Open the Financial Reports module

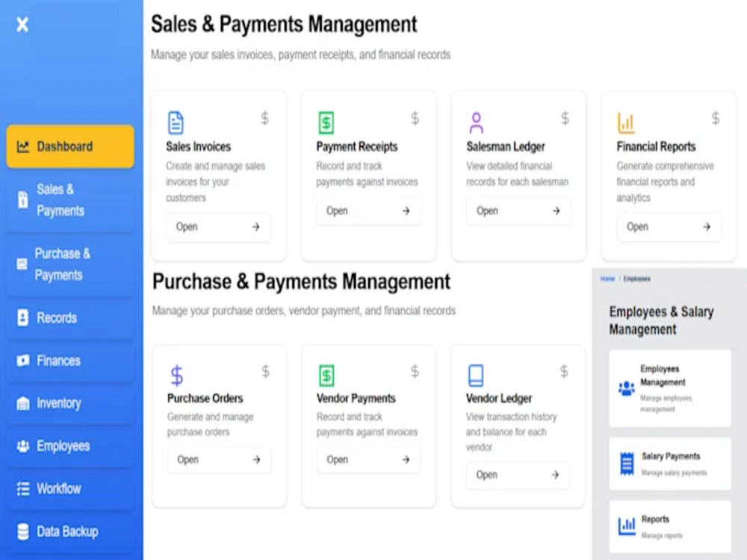coord(669,227)
